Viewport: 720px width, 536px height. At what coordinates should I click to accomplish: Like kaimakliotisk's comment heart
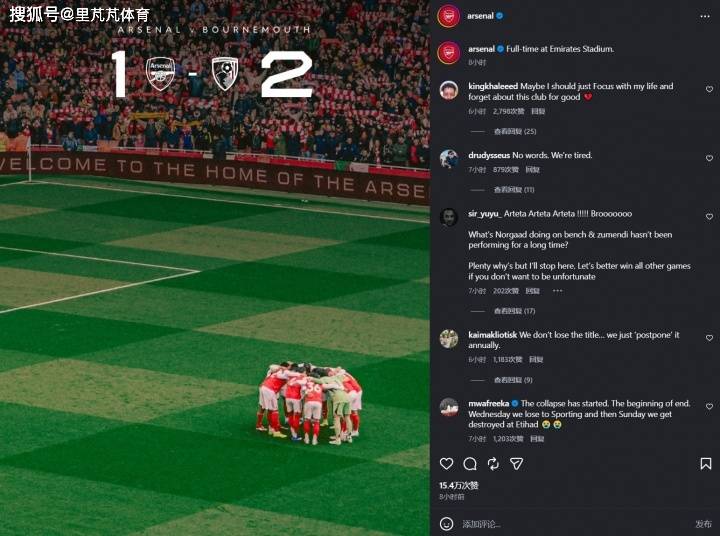709,338
